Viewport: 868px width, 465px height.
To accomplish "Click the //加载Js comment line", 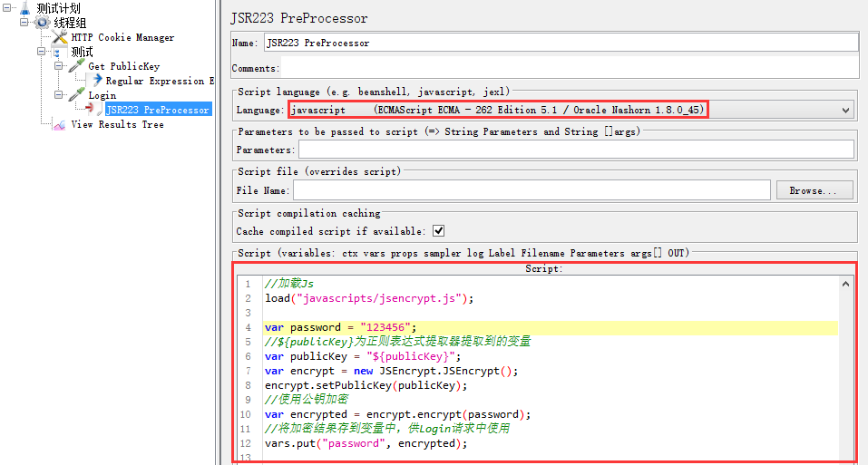I will pyautogui.click(x=289, y=284).
